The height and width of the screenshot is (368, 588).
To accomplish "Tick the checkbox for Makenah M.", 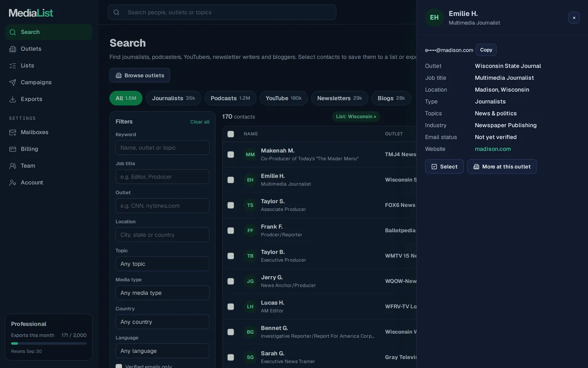I will point(231,155).
